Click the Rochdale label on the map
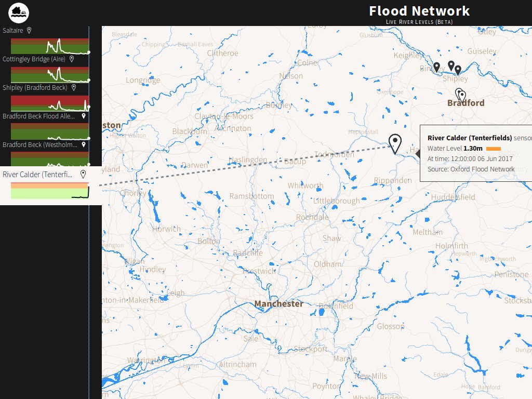The height and width of the screenshot is (399, 532). [312, 217]
